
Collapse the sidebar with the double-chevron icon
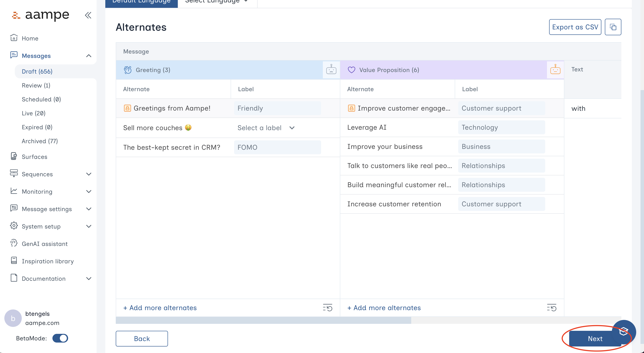pyautogui.click(x=88, y=15)
